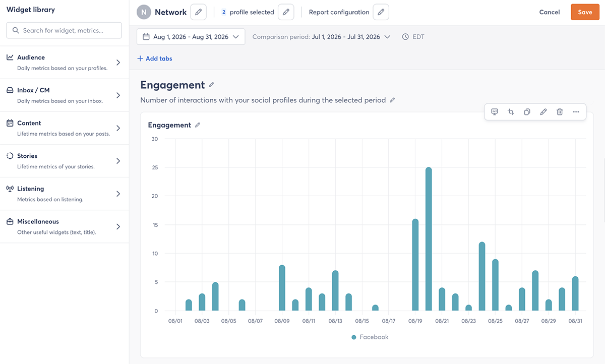This screenshot has width=605, height=364.
Task: Focus the widget search field
Action: pos(64,30)
